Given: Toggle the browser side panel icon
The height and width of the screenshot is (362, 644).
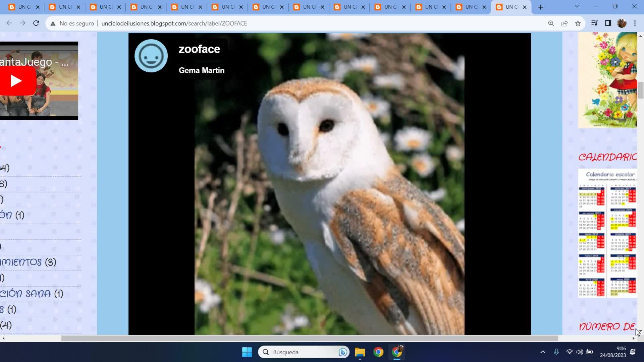Looking at the screenshot, I should point(608,23).
